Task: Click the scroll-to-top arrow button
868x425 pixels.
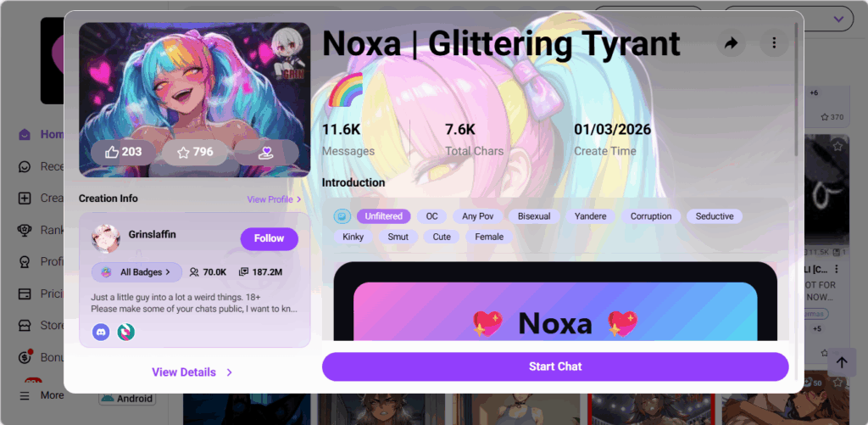Action: click(x=842, y=362)
